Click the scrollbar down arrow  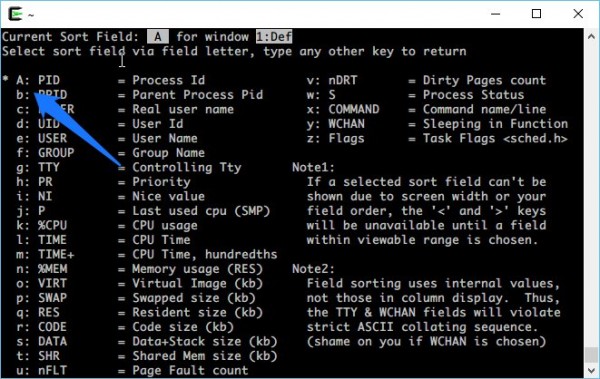pyautogui.click(x=591, y=371)
